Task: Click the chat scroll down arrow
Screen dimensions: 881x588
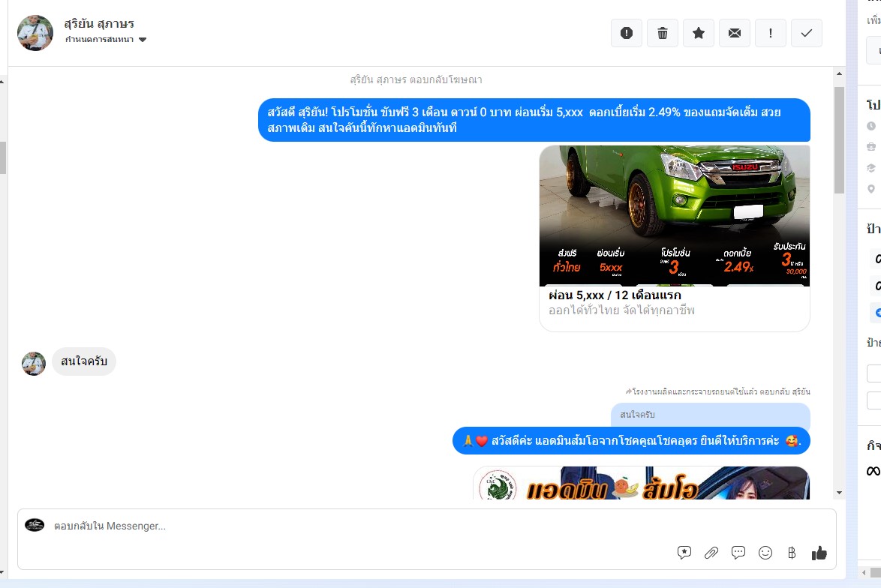Action: (840, 493)
